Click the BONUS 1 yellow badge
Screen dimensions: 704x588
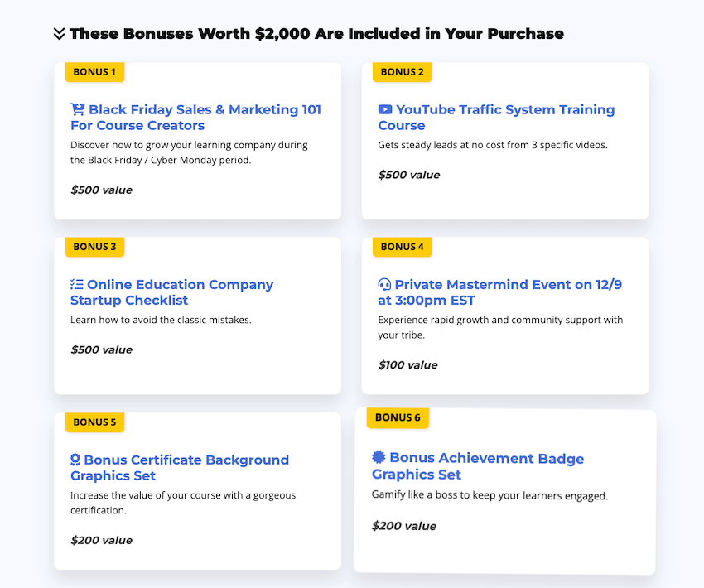(94, 72)
